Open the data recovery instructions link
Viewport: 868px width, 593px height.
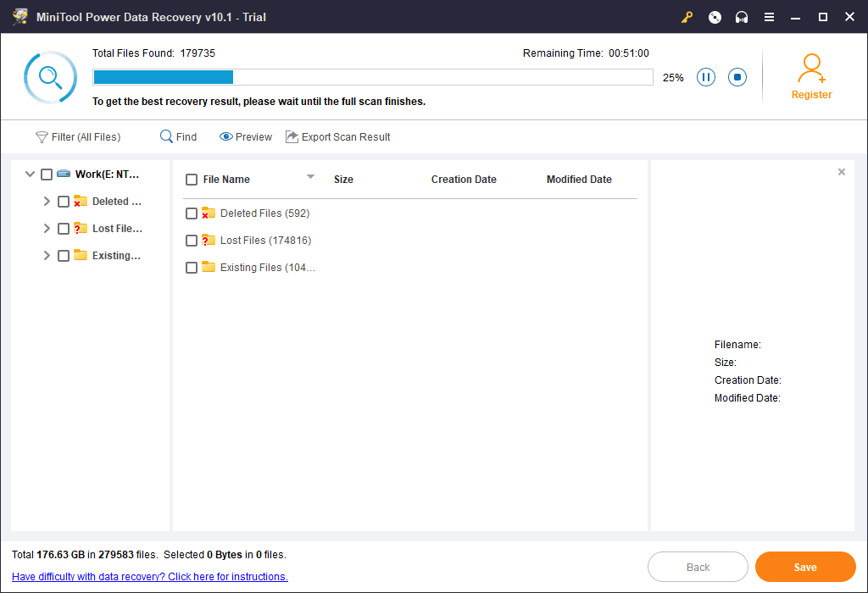point(150,577)
